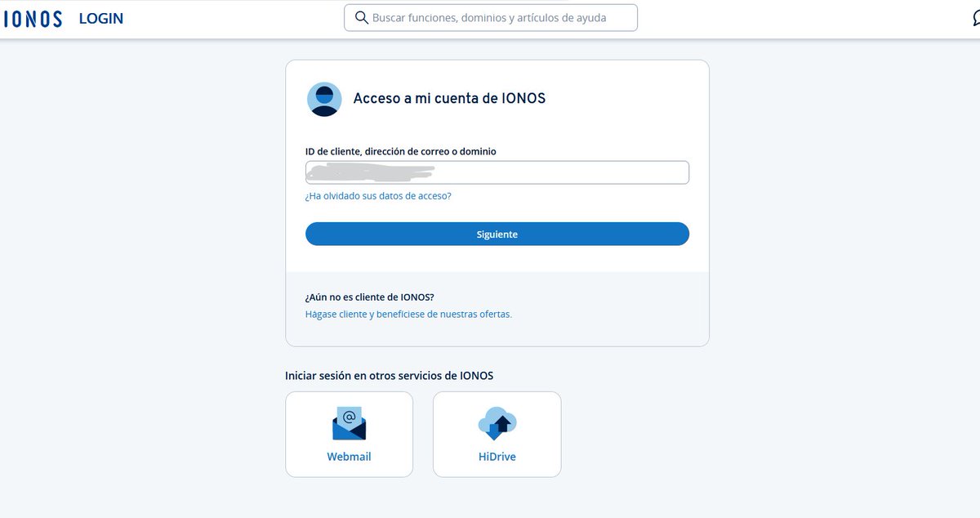The width and height of the screenshot is (980, 518).
Task: Open the HiDrive service card
Action: point(497,434)
